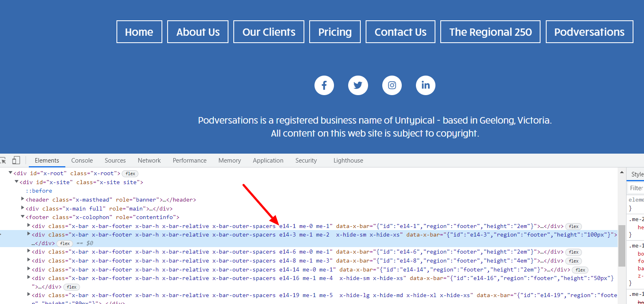Open the Facebook social icon

[324, 85]
